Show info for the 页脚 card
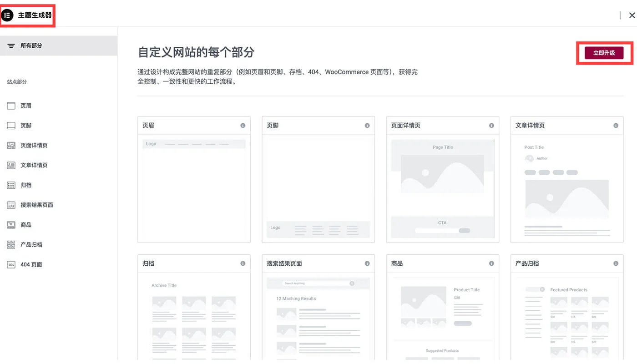This screenshot has height=364, width=637. pyautogui.click(x=367, y=125)
